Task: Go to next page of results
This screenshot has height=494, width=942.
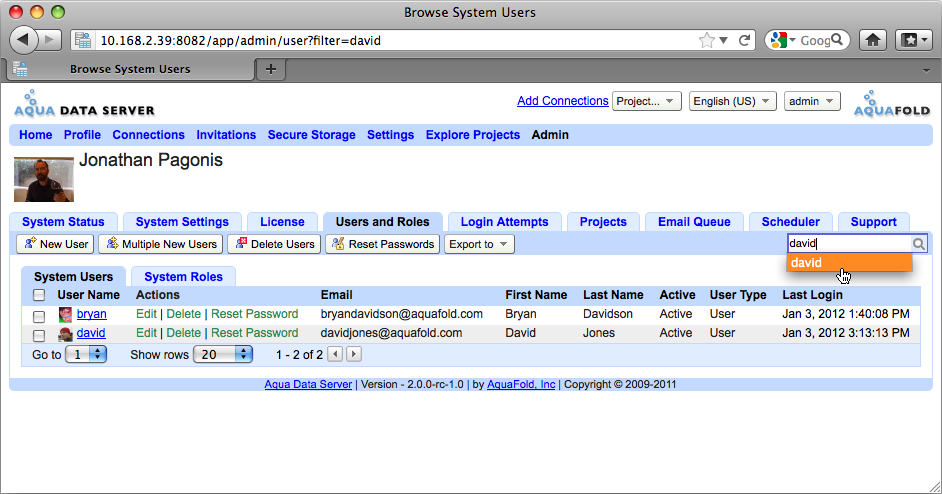Action: tap(354, 355)
